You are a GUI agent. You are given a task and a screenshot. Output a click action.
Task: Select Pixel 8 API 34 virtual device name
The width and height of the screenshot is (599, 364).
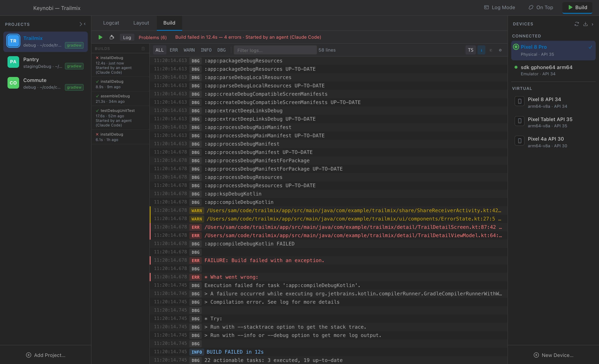544,99
